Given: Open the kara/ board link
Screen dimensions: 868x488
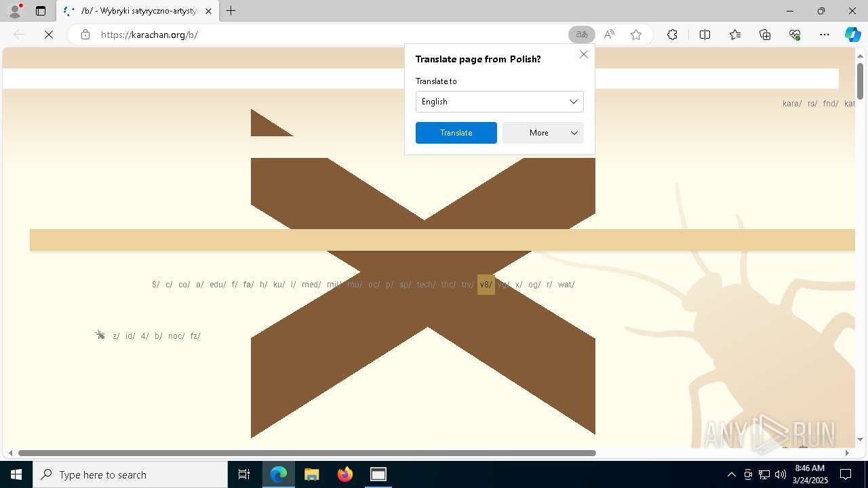Looking at the screenshot, I should click(792, 104).
